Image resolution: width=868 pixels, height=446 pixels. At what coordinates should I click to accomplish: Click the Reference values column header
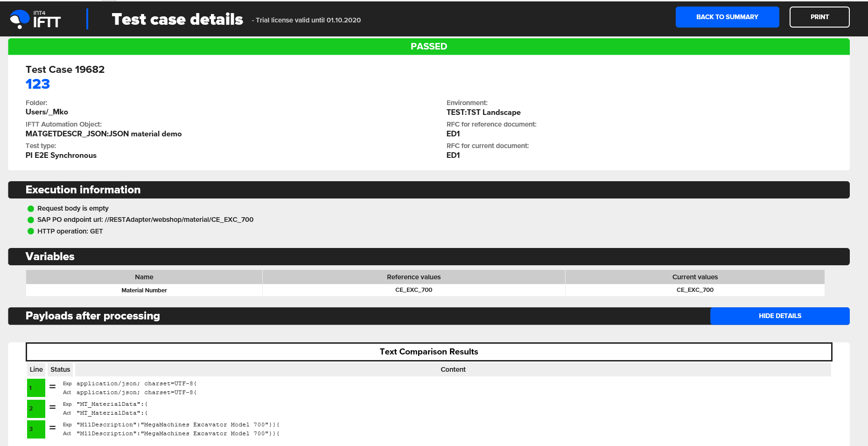[413, 277]
